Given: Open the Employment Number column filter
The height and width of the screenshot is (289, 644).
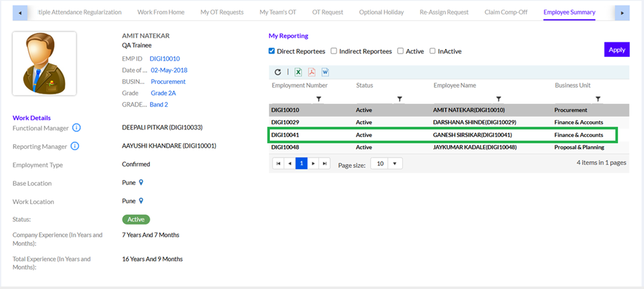Looking at the screenshot, I should [x=319, y=99].
